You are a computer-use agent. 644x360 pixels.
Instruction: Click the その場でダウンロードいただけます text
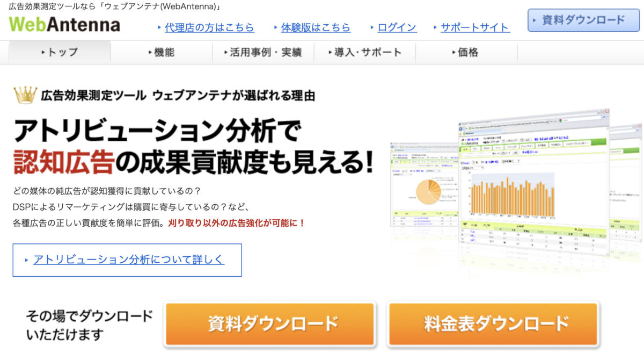(89, 325)
